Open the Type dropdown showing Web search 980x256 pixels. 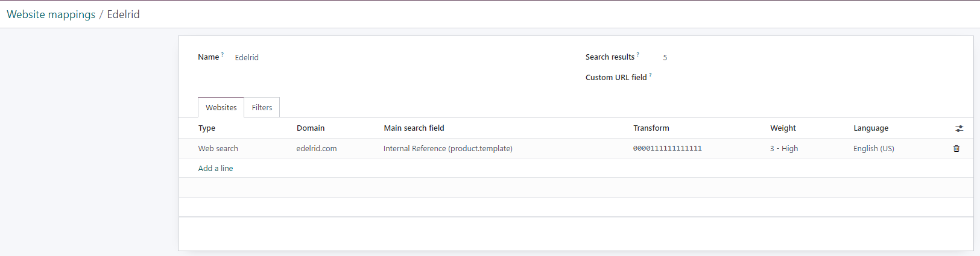pyautogui.click(x=242, y=148)
